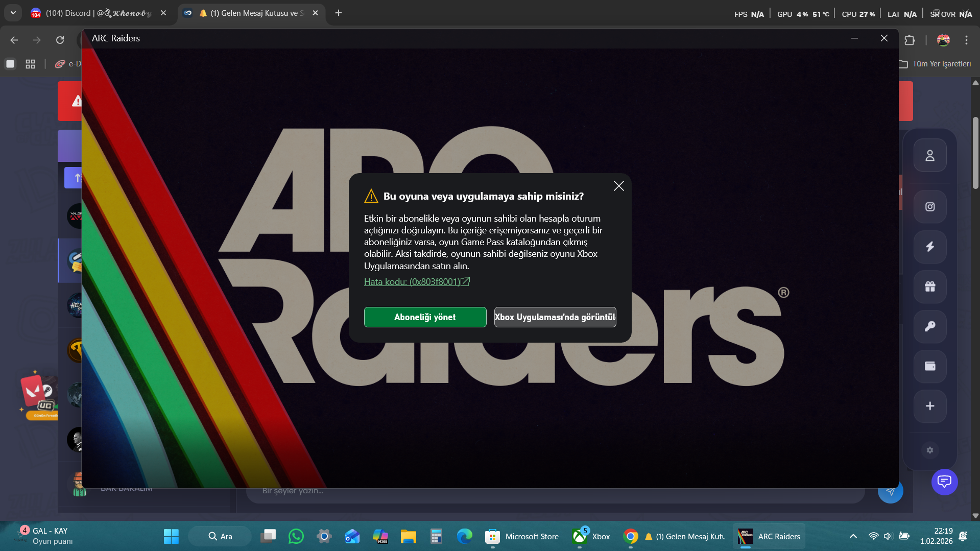Screen dimensions: 980x551
Task: Open Microsoft 365 Copilot from the taskbar
Action: click(380, 536)
